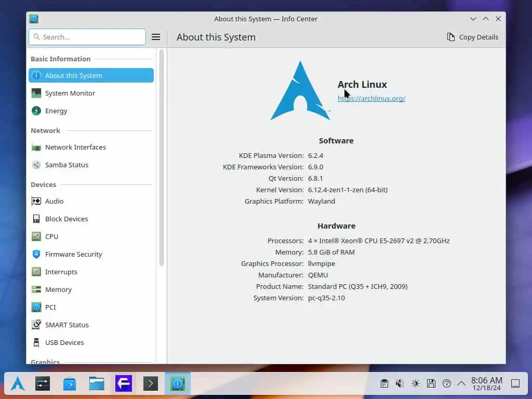Click the disk/removable devices tray icon
The width and height of the screenshot is (532, 399).
point(431,384)
